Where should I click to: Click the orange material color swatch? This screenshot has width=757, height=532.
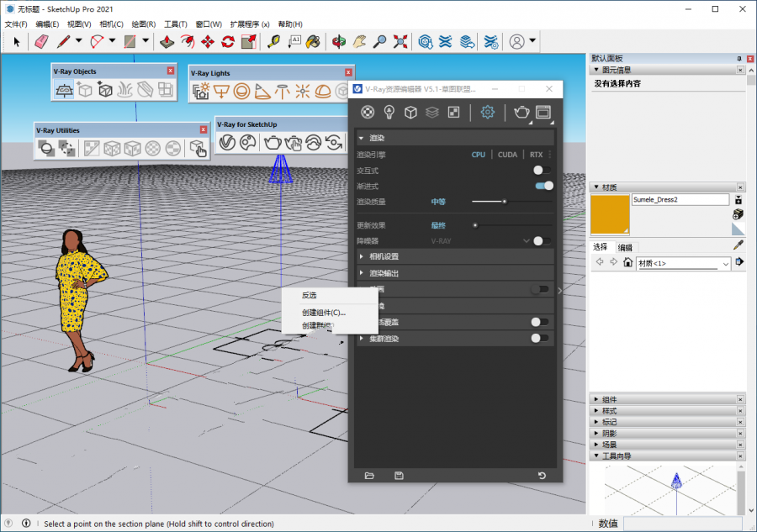[611, 214]
